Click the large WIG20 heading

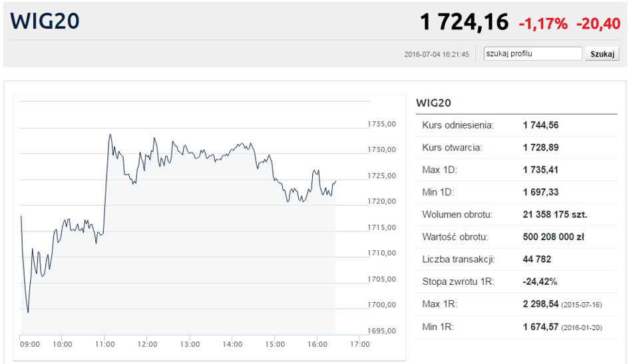[x=45, y=21]
